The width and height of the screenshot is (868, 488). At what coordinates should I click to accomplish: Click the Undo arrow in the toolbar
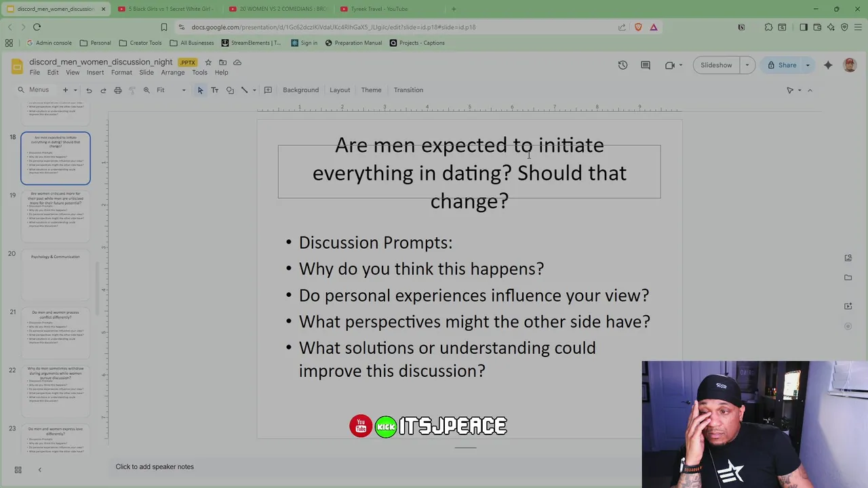pyautogui.click(x=89, y=90)
